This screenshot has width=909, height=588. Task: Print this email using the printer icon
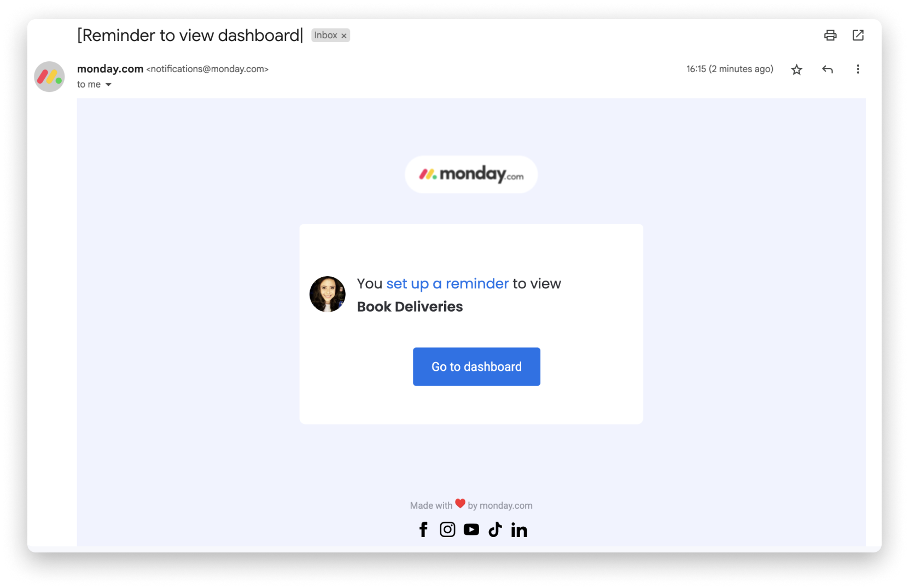(x=830, y=35)
